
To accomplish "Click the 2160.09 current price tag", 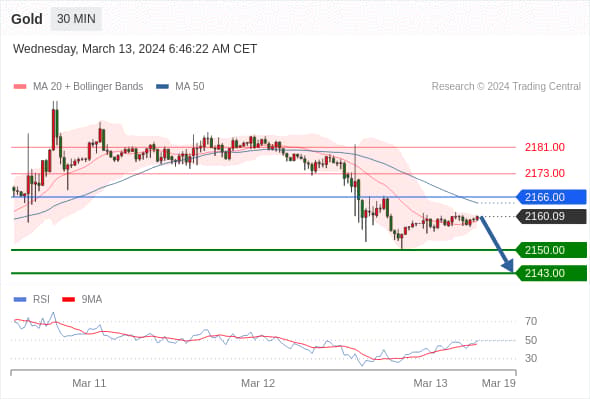I will [x=551, y=216].
